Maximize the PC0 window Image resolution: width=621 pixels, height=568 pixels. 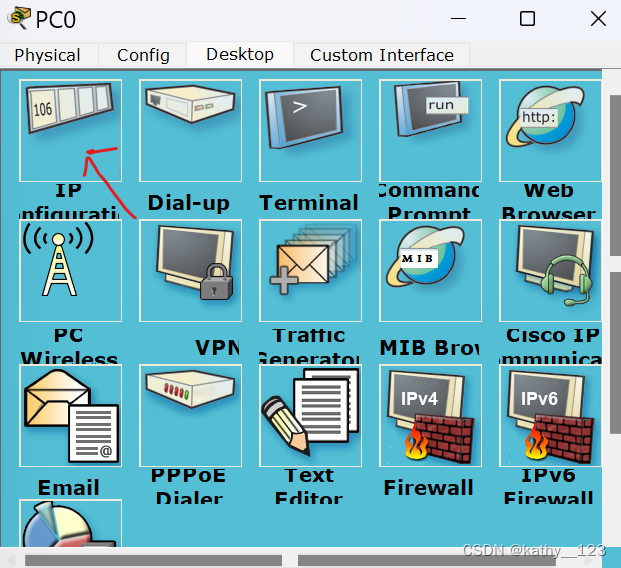[x=527, y=19]
